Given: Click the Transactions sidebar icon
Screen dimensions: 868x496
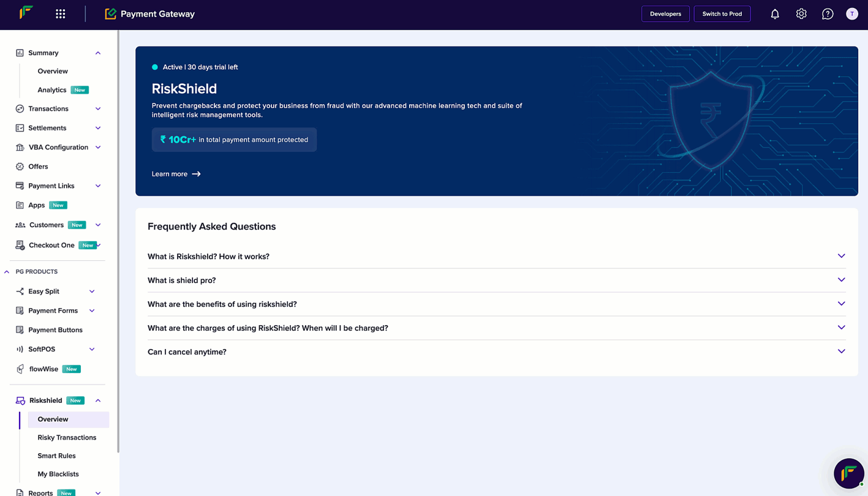Looking at the screenshot, I should click(x=20, y=108).
